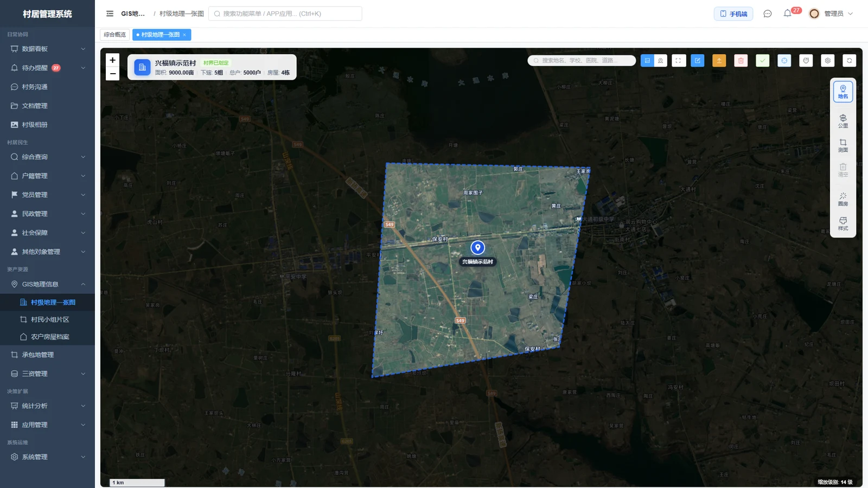Open 村级相册 menu item
The width and height of the screenshot is (868, 488).
coord(48,125)
